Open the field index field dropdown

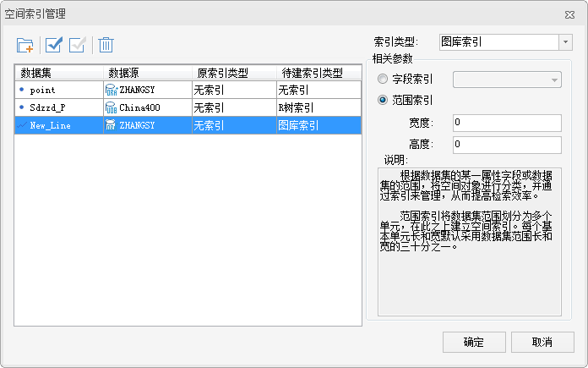[x=554, y=80]
